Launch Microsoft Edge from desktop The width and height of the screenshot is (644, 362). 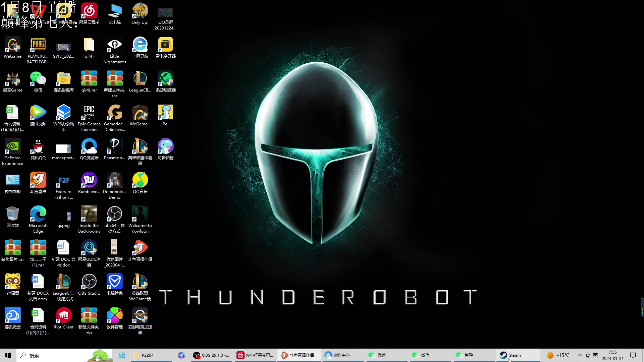click(38, 220)
